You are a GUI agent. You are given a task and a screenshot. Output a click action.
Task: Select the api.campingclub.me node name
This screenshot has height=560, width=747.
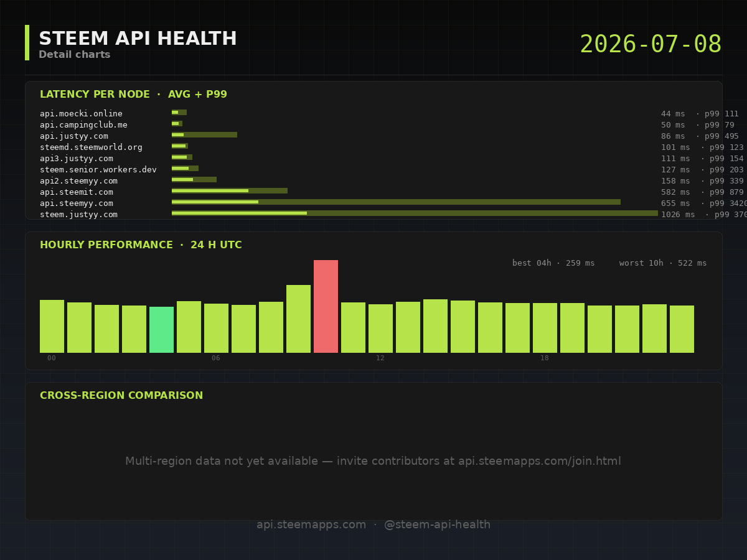(83, 125)
